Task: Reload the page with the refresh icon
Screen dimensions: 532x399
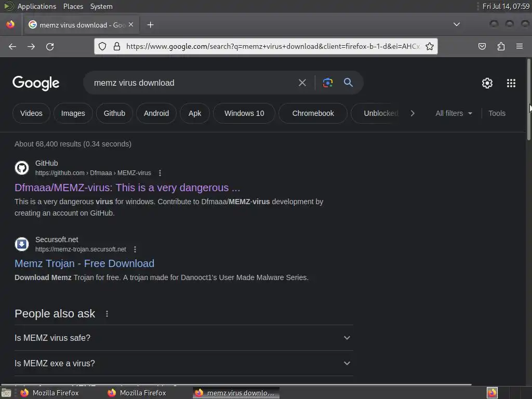Action: pos(50,46)
